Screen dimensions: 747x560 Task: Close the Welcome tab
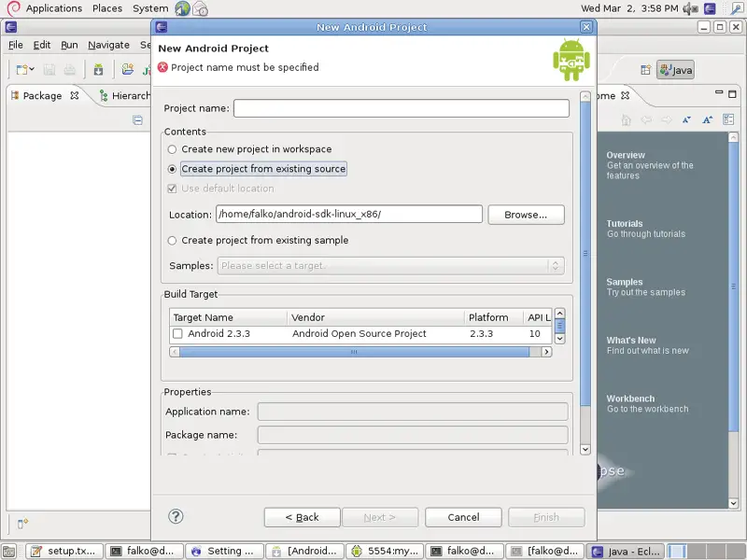[625, 95]
